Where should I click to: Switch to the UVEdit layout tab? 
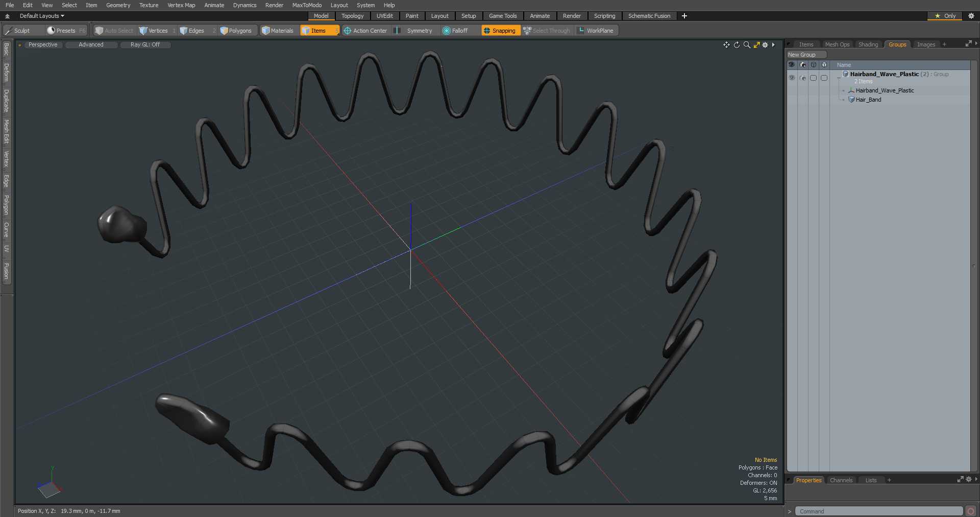[x=385, y=16]
